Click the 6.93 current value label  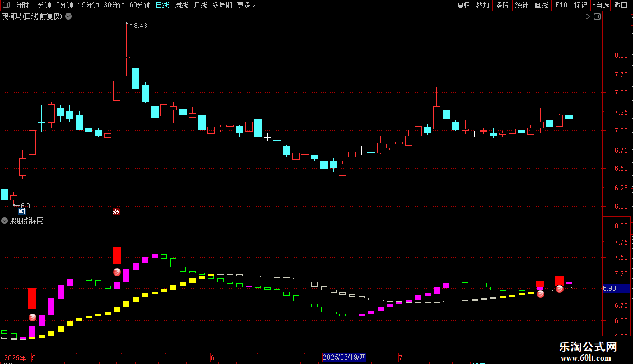pos(609,288)
